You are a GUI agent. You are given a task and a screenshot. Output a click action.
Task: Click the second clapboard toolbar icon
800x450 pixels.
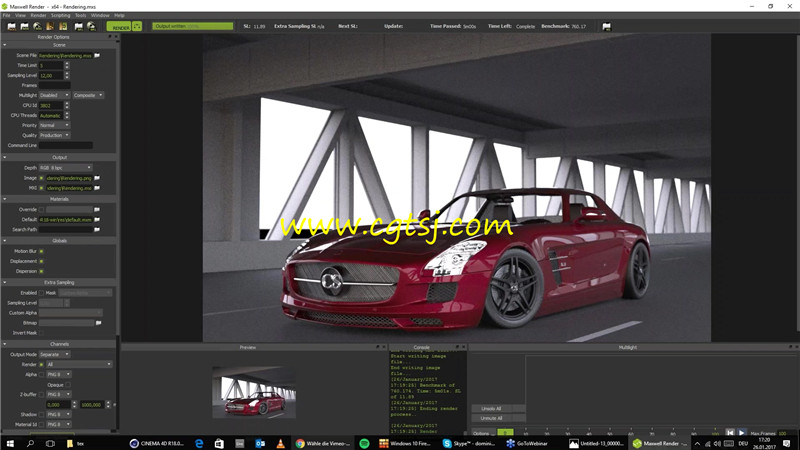click(x=24, y=27)
